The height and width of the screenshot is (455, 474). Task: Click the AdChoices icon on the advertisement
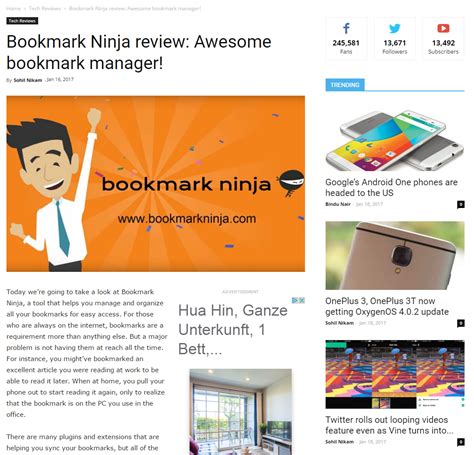point(295,300)
